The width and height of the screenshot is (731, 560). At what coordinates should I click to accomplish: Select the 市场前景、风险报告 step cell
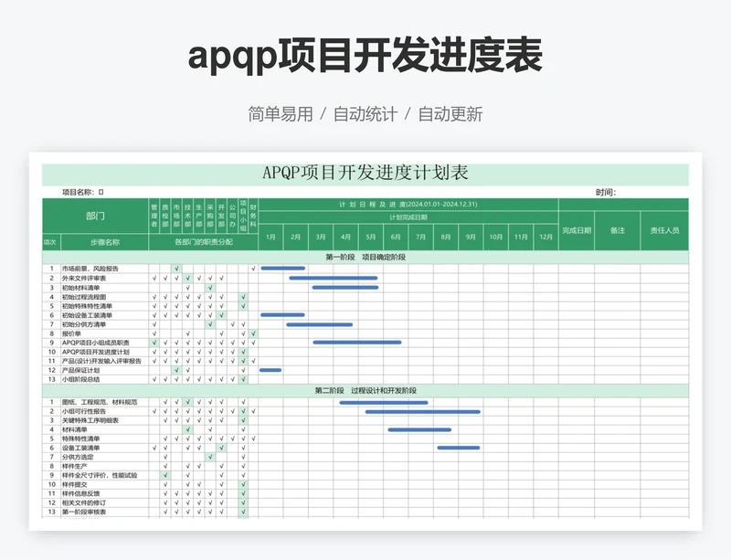pyautogui.click(x=104, y=269)
